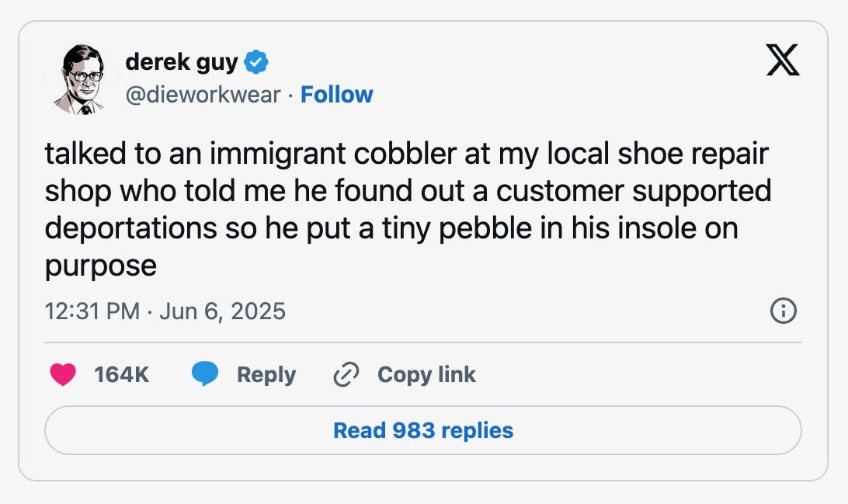Click the tweet text starting with talked to an immigrant cobbler

[x=408, y=209]
